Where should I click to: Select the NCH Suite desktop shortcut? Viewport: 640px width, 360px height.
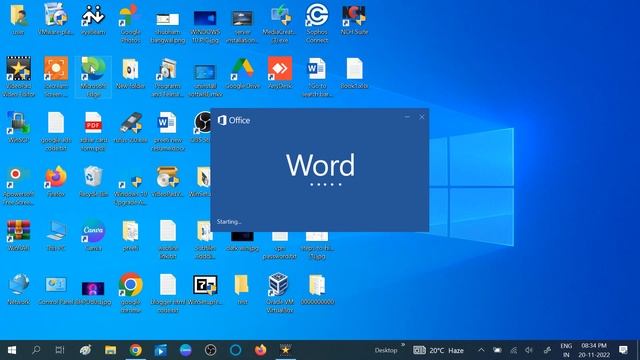pyautogui.click(x=354, y=19)
